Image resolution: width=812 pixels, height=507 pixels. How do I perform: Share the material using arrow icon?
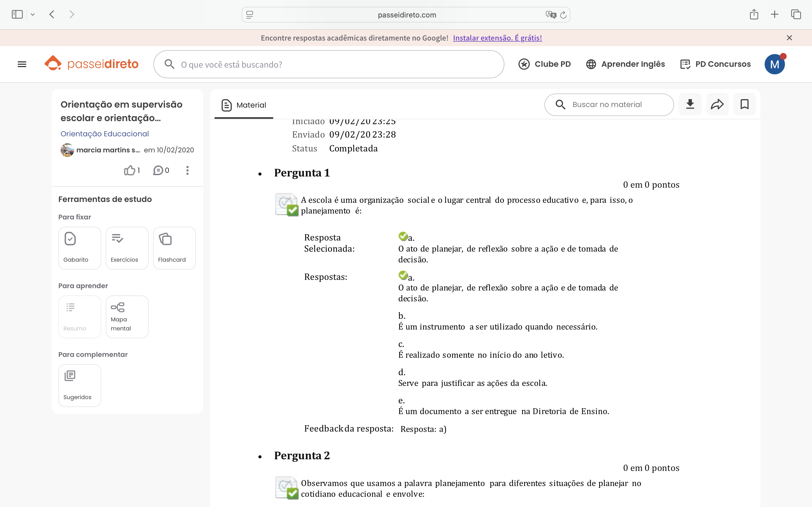point(717,104)
